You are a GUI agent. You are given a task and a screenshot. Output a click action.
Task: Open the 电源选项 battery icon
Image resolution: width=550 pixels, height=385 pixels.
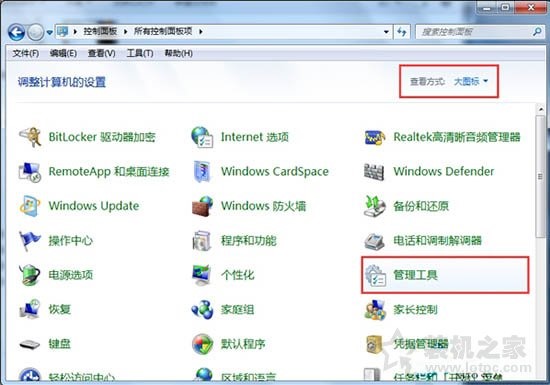[29, 275]
